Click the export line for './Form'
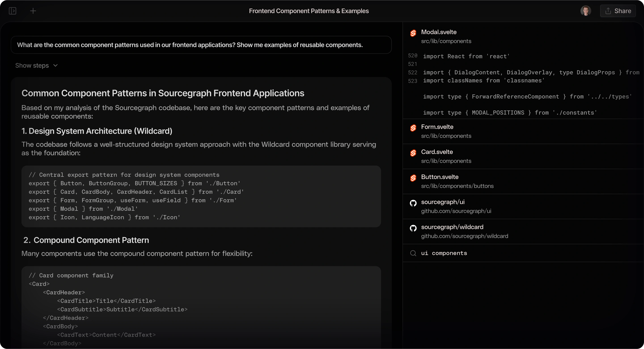 pos(133,200)
